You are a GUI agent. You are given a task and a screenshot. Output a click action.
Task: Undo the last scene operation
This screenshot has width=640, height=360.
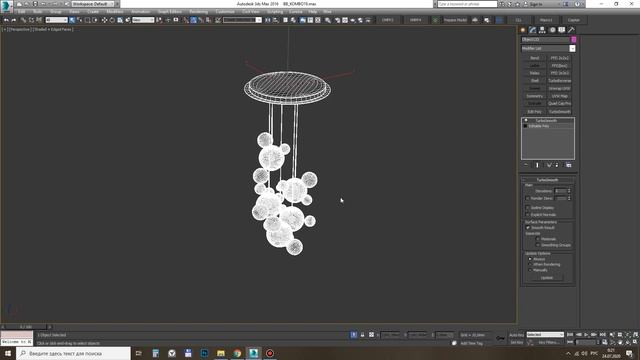pyautogui.click(x=6, y=20)
